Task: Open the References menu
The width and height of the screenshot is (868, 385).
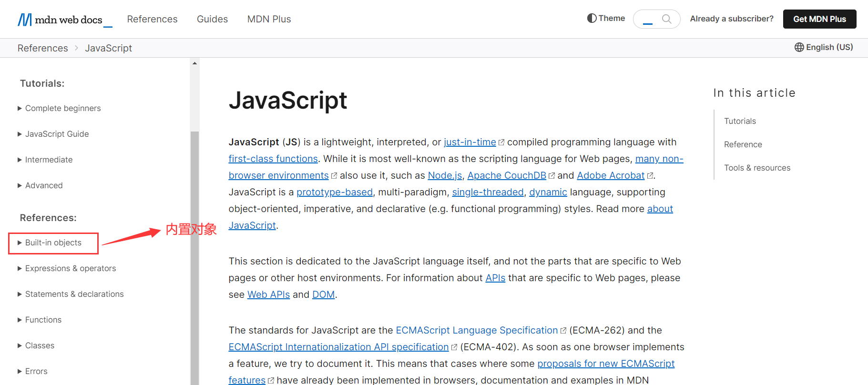Action: 152,19
